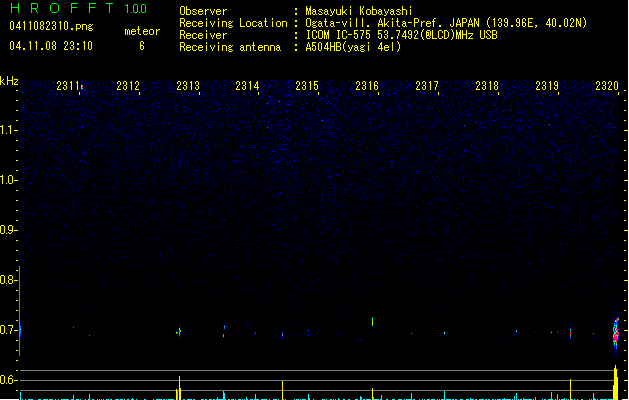Click the 1.0 kHz frequency tick label
629x400 pixels.
pos(8,180)
